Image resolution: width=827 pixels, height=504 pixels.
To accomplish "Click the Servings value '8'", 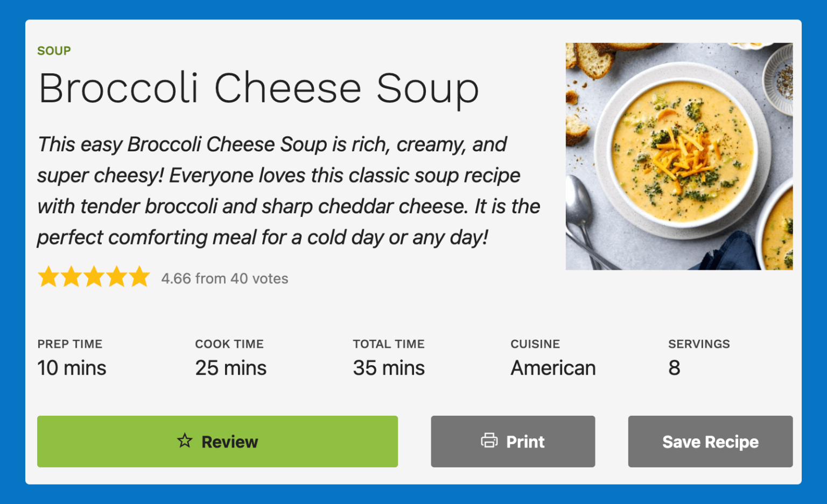I will pos(675,368).
